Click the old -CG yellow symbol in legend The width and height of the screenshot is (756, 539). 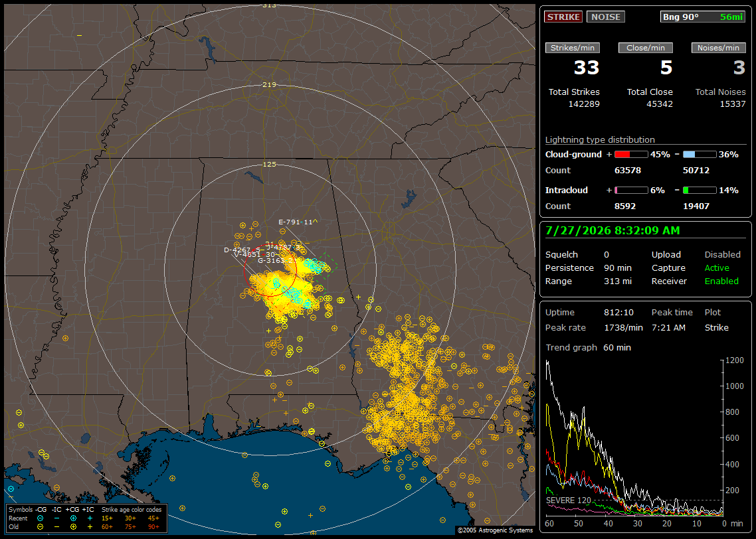coord(41,527)
